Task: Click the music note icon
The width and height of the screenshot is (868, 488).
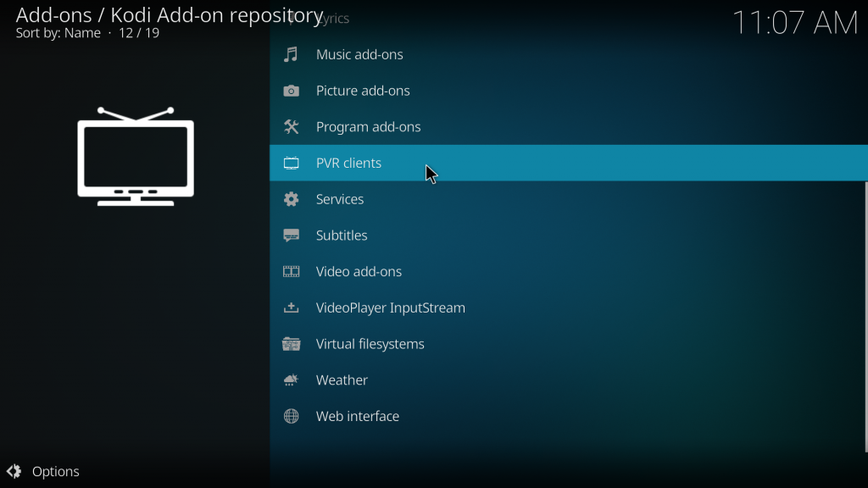Action: 292,54
